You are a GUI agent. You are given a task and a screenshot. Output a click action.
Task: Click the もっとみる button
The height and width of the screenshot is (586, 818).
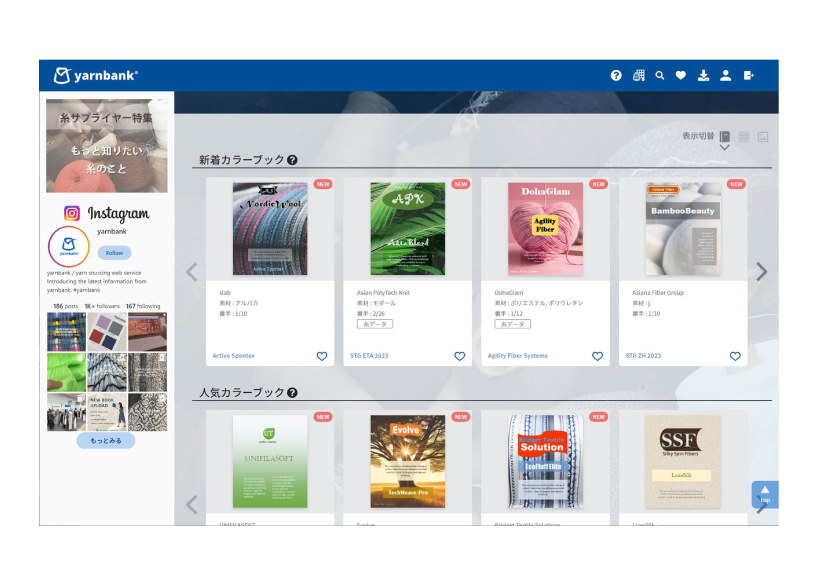pyautogui.click(x=106, y=440)
